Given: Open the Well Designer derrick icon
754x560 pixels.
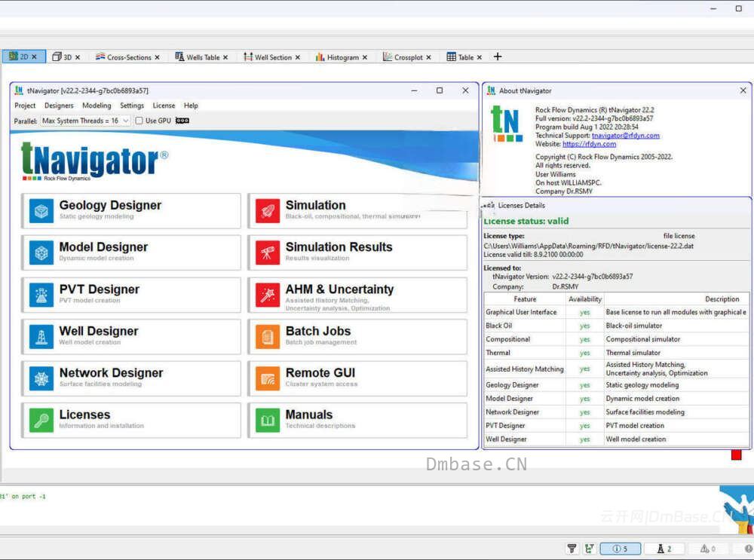Looking at the screenshot, I should tap(41, 336).
